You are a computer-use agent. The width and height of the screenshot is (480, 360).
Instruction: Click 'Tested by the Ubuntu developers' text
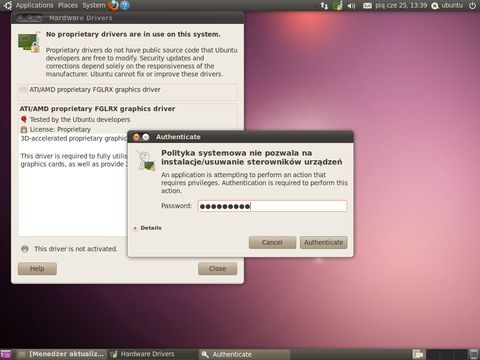[80, 120]
